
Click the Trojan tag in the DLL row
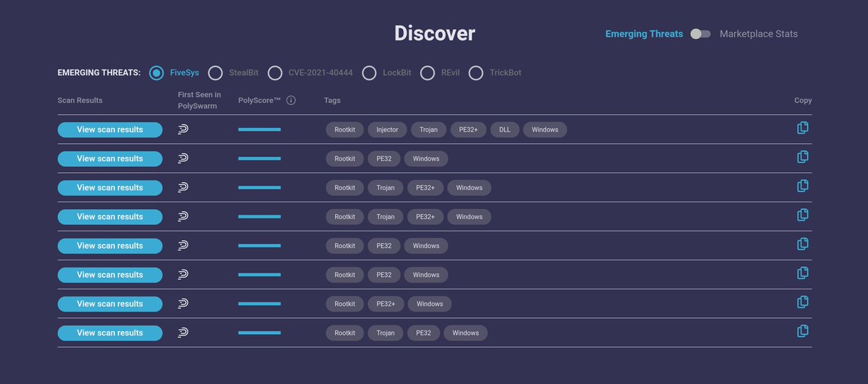(x=429, y=129)
